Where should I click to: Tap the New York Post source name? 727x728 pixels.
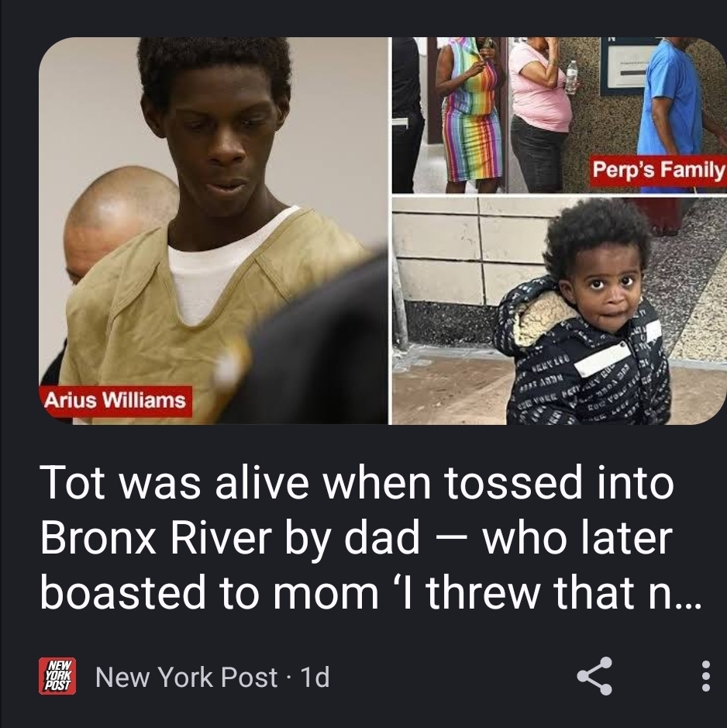pos(186,677)
